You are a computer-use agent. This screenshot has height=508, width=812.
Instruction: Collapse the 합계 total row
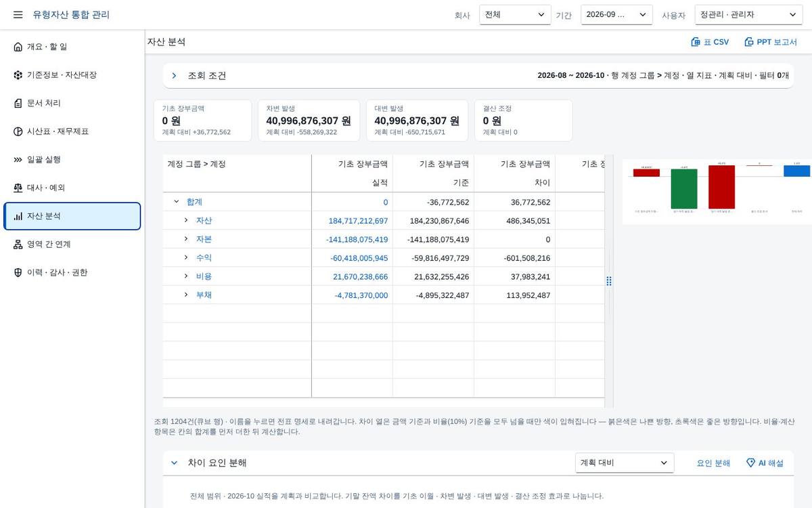pyautogui.click(x=177, y=202)
